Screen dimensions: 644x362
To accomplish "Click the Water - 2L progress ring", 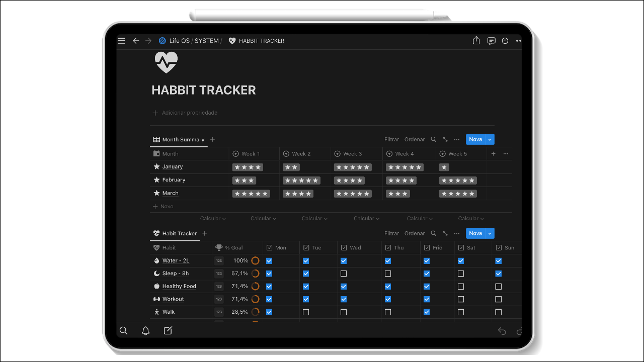I will [255, 261].
